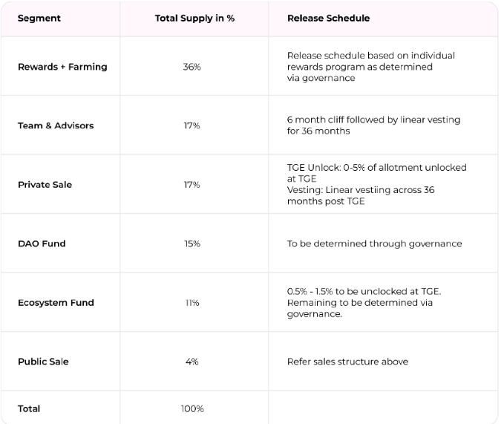Click the 6 month cliff vesting text
This screenshot has height=424, width=504.
(373, 125)
